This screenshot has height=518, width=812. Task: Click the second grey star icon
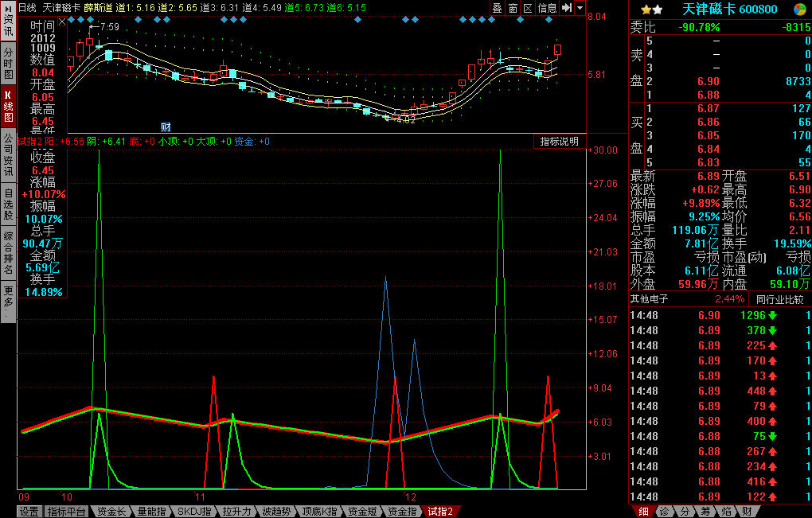(x=657, y=10)
